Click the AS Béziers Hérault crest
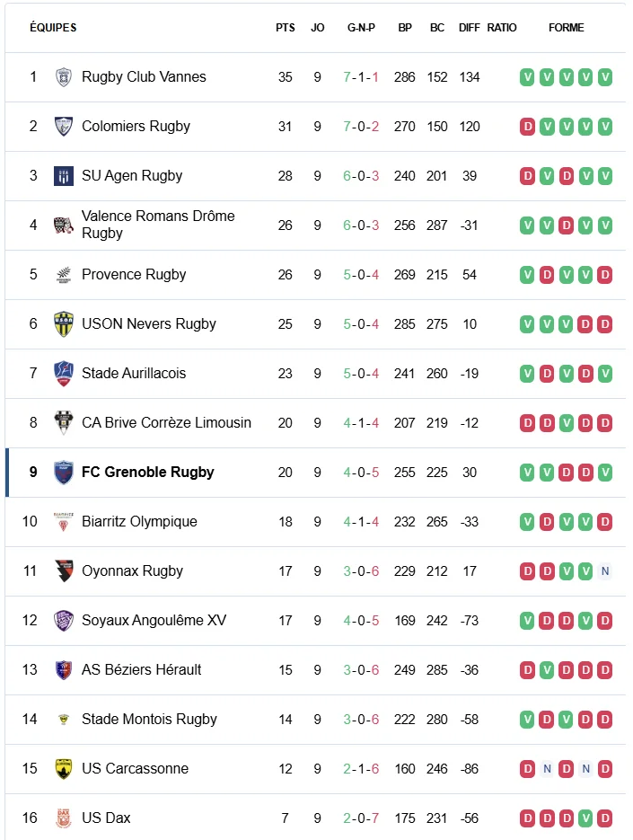The height and width of the screenshot is (840, 633). coord(63,670)
